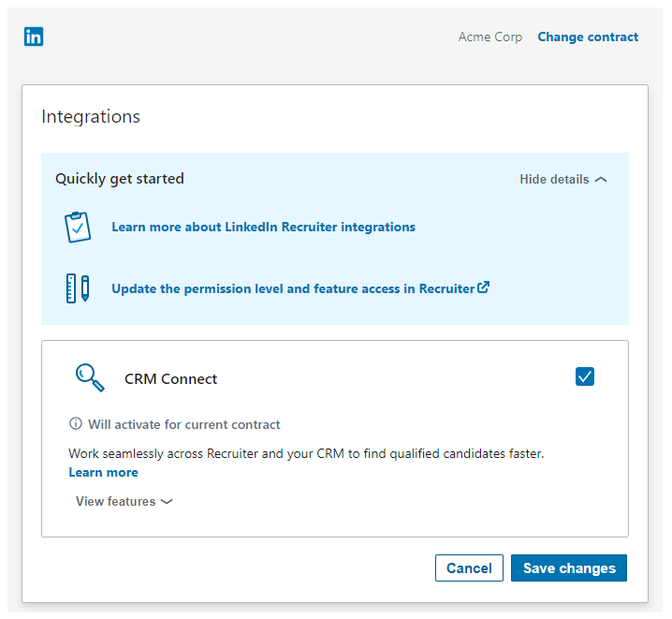The height and width of the screenshot is (619, 672).
Task: Open the Change contract link
Action: click(588, 37)
